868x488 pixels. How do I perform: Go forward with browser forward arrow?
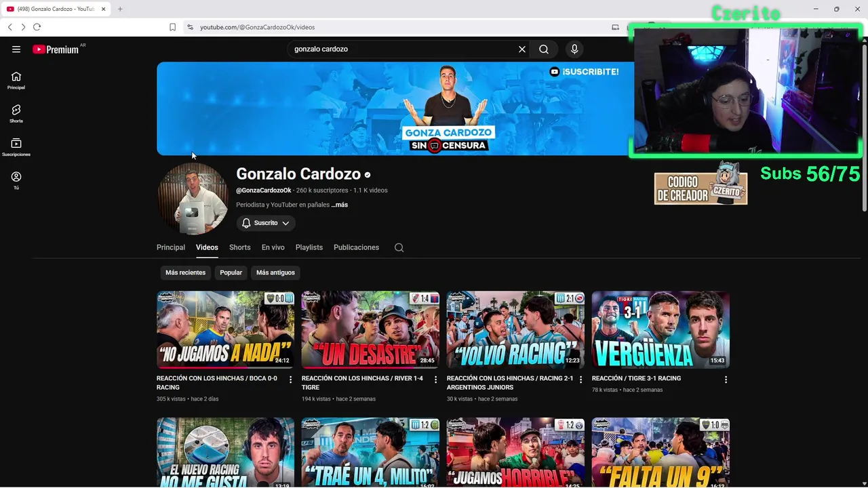coord(23,27)
